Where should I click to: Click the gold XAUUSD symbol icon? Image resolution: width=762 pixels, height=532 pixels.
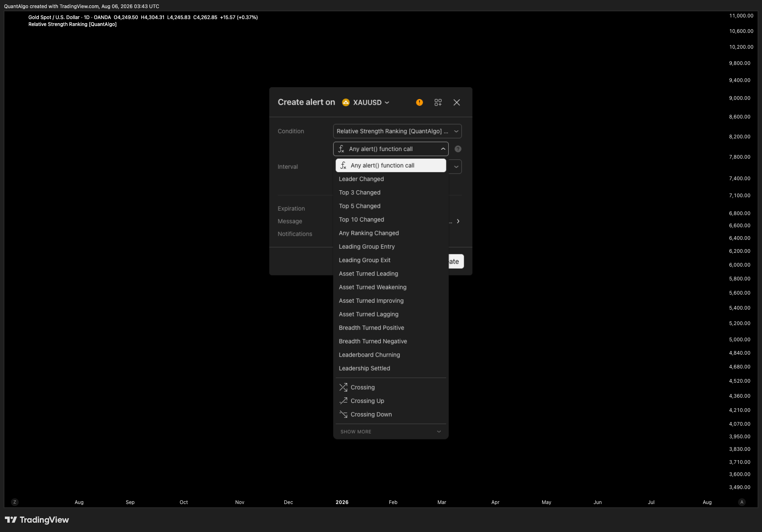click(346, 103)
